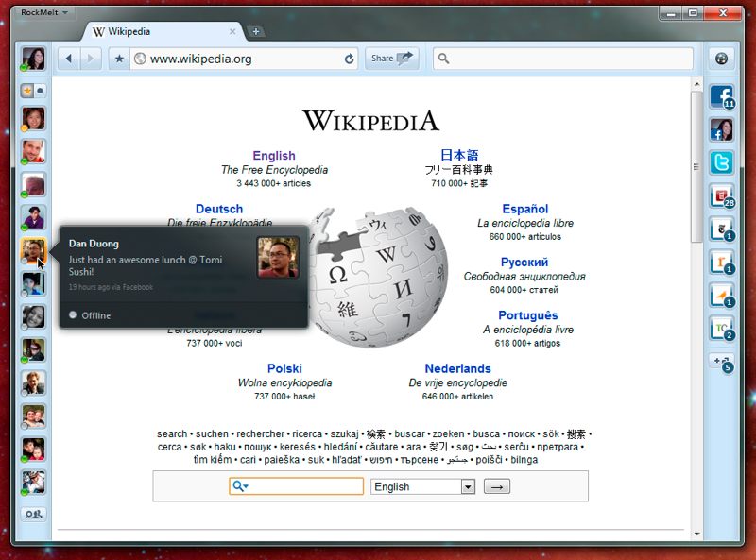Open the Facebook feed with 11 updates
The width and height of the screenshot is (756, 560).
click(721, 96)
